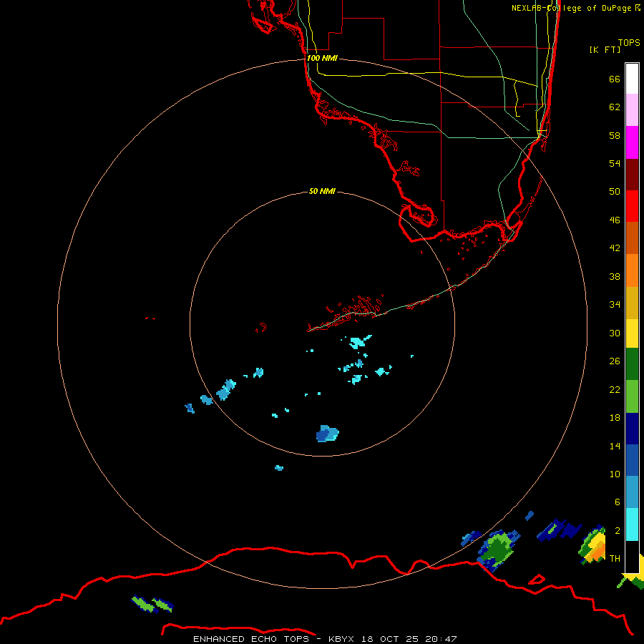Viewport: 644px width, 644px height.
Task: Select the light pink legend swatch
Action: tap(632, 110)
